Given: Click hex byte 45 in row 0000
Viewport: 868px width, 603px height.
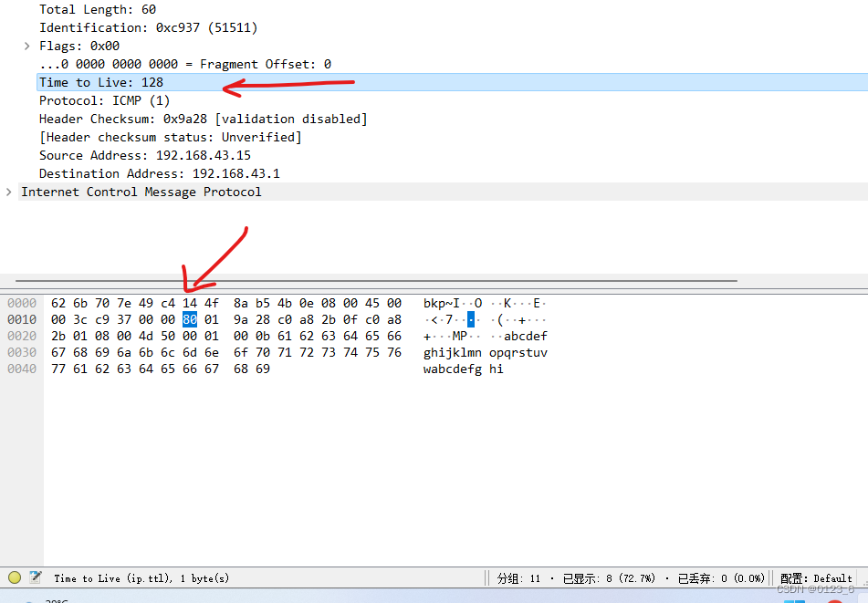Looking at the screenshot, I should (x=372, y=303).
